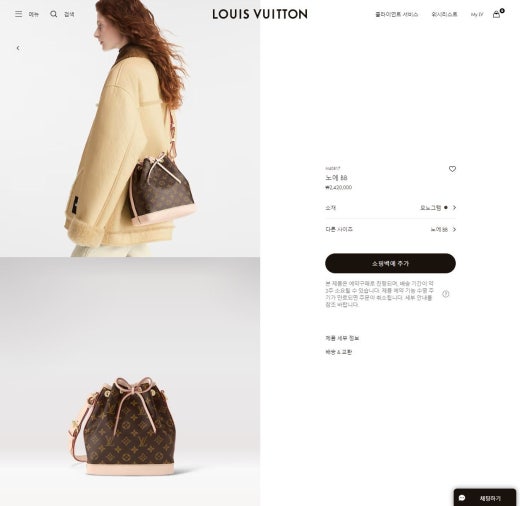
Task: Open chat via speech bubble icon
Action: point(462,498)
